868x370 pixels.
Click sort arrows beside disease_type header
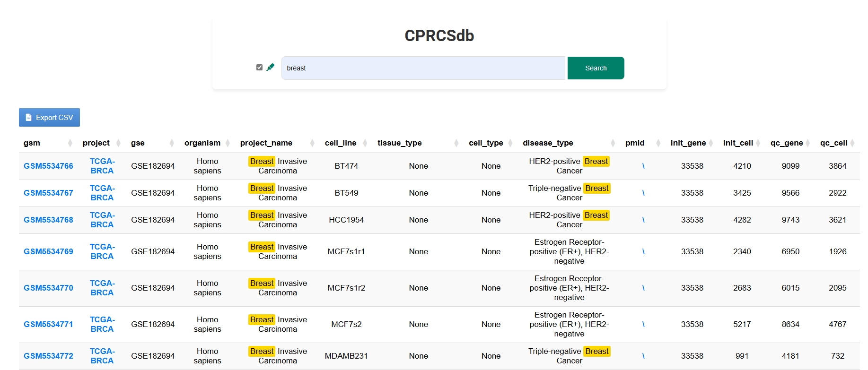(613, 143)
